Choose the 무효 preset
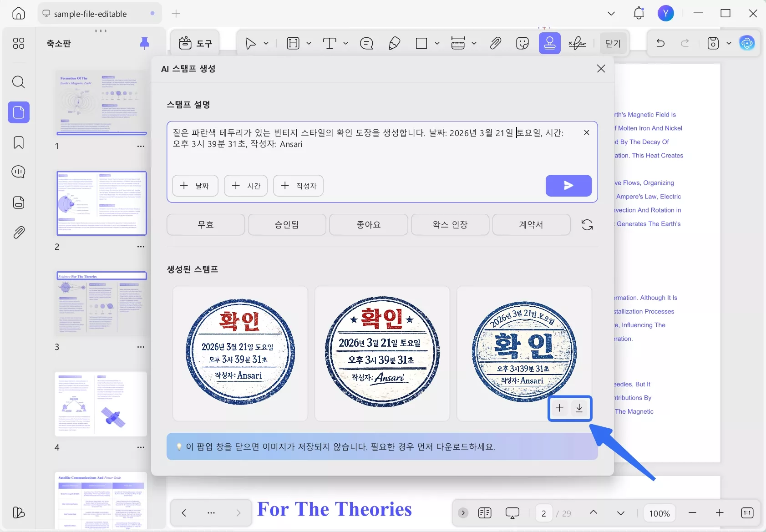 click(206, 225)
